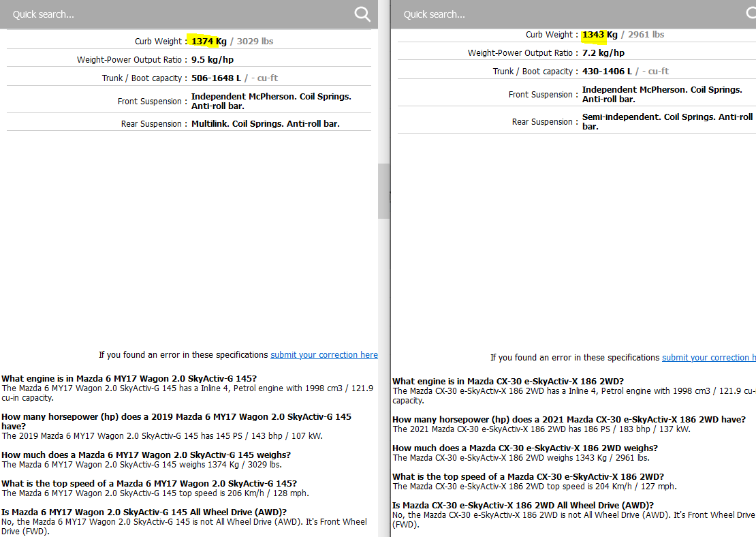The height and width of the screenshot is (537, 756).
Task: Click the right pane 'Weight-Power Output Ratio :' label
Action: (522, 52)
